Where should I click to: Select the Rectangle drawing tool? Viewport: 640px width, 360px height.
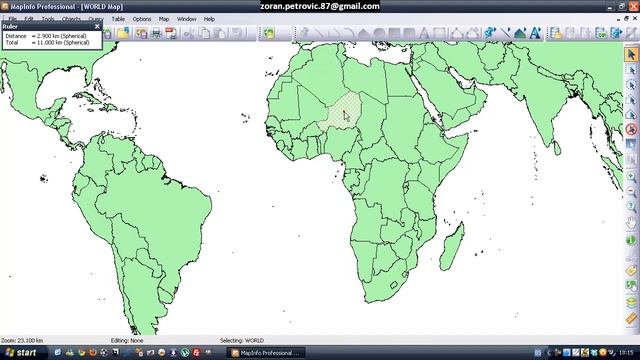394,33
